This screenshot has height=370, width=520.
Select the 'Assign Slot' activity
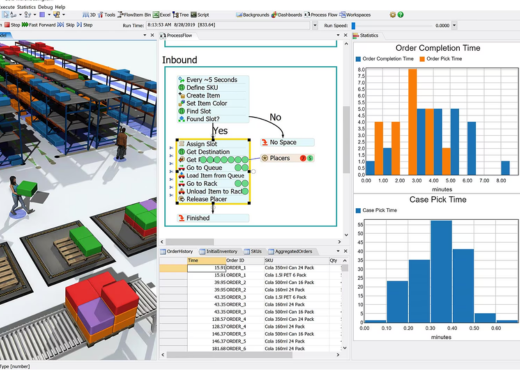tap(213, 144)
